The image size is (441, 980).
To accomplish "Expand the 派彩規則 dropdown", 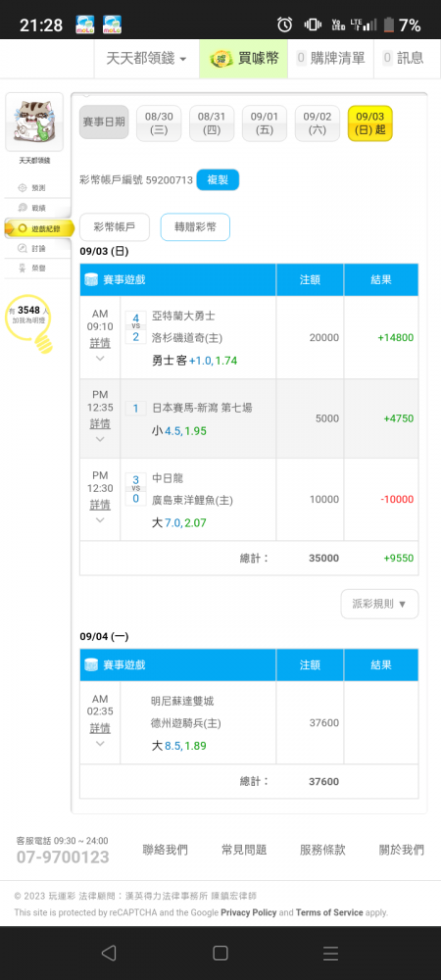I will pos(380,604).
